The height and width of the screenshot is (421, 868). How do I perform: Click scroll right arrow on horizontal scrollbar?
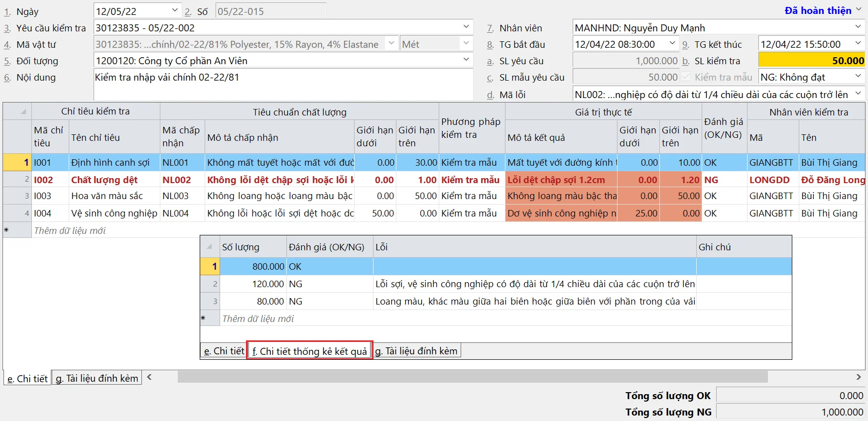click(858, 377)
